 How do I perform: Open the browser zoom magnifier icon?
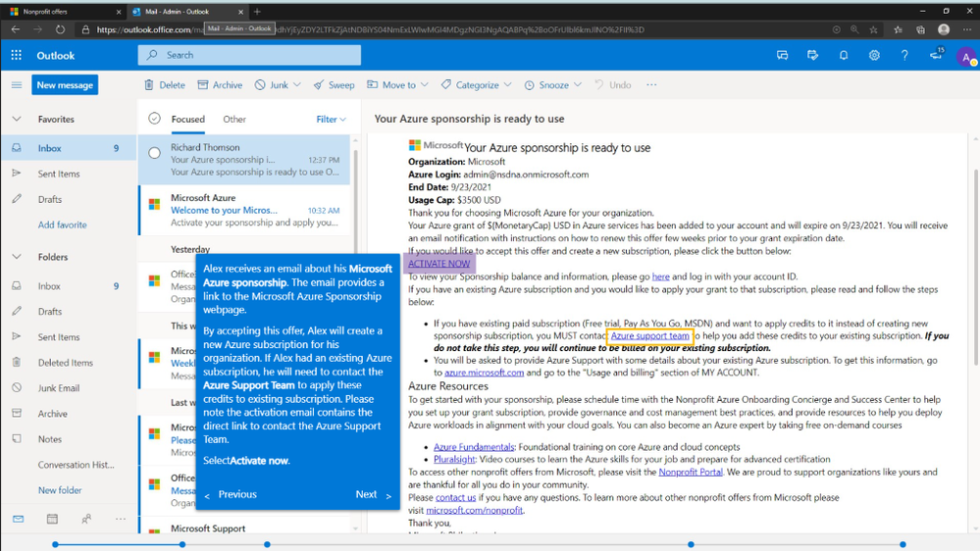pos(854,29)
